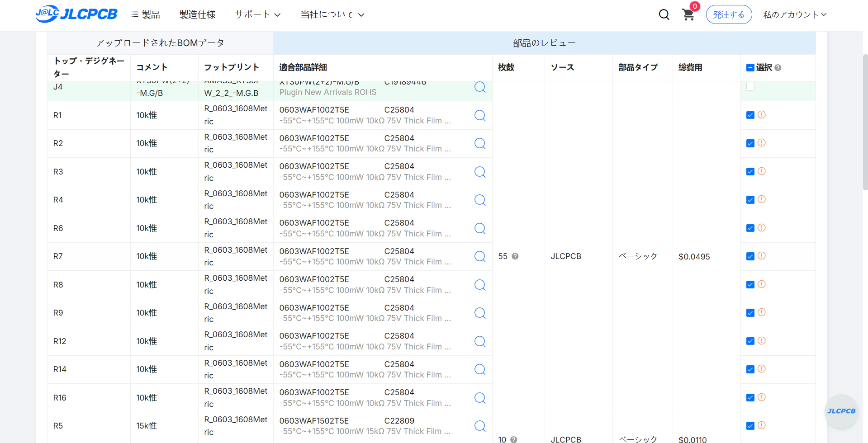Click the ベーシック part type for quantity 55
Screen dimensions: 868x443
[638, 256]
